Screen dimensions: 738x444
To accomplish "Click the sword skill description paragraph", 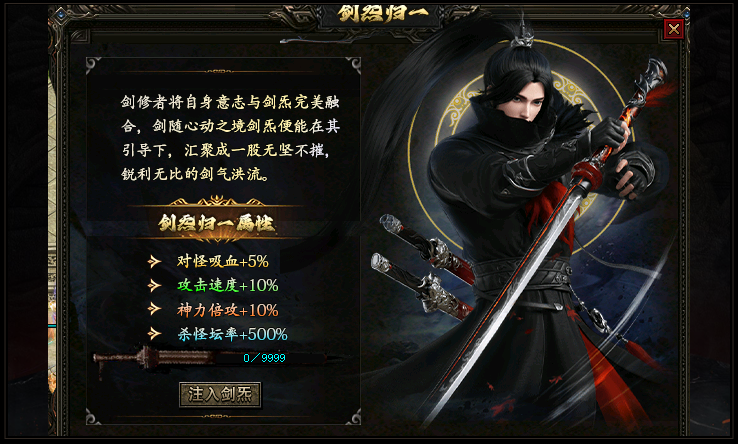I will coord(230,138).
